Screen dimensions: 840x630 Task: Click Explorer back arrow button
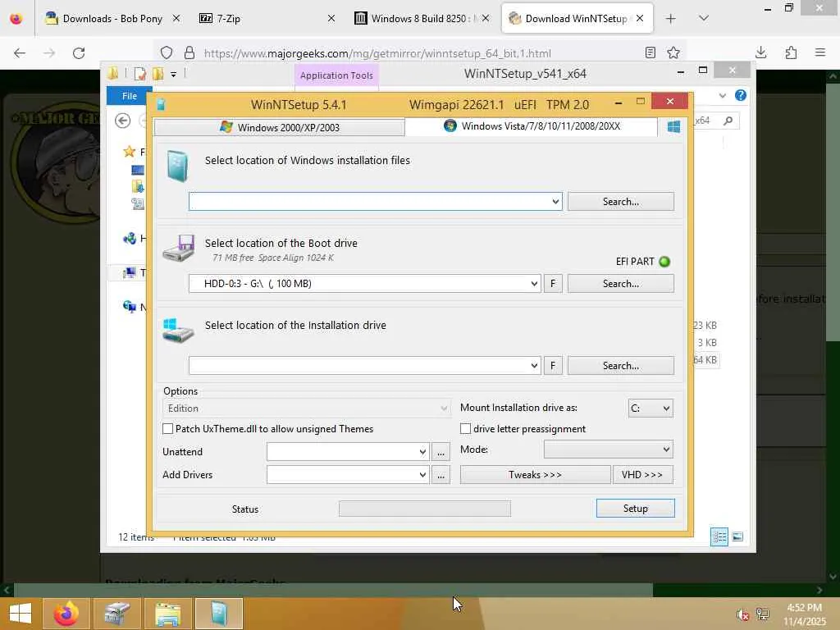pyautogui.click(x=123, y=121)
